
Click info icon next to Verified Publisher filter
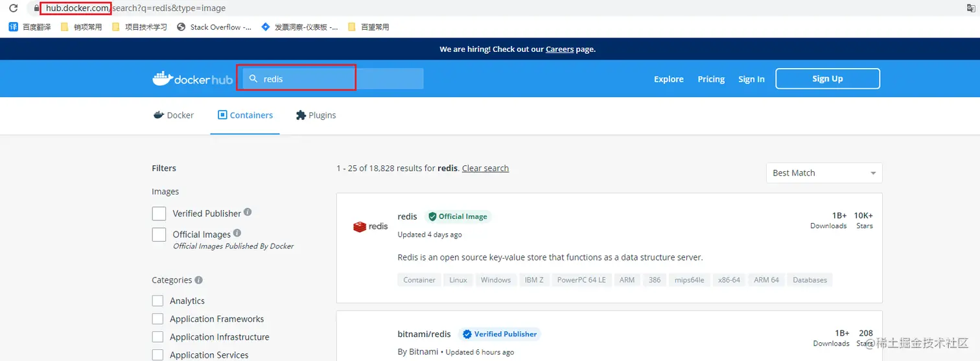coord(248,212)
